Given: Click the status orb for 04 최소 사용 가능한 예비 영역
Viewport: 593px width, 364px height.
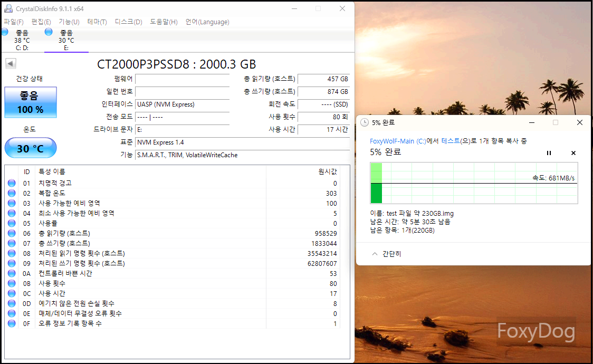Looking at the screenshot, I should click(x=12, y=213).
